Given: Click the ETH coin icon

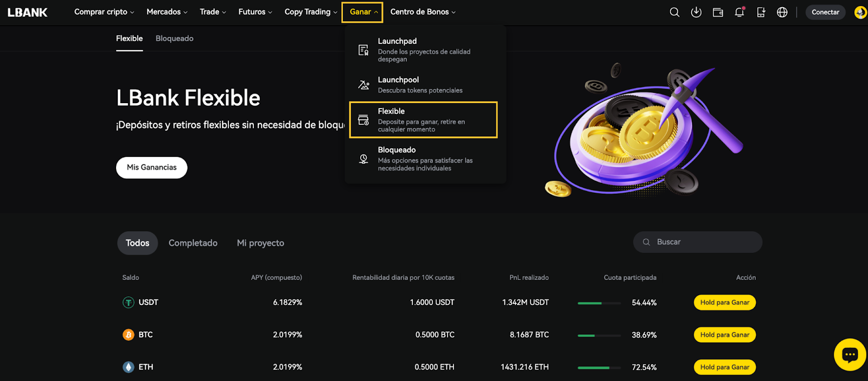Looking at the screenshot, I should tap(128, 367).
